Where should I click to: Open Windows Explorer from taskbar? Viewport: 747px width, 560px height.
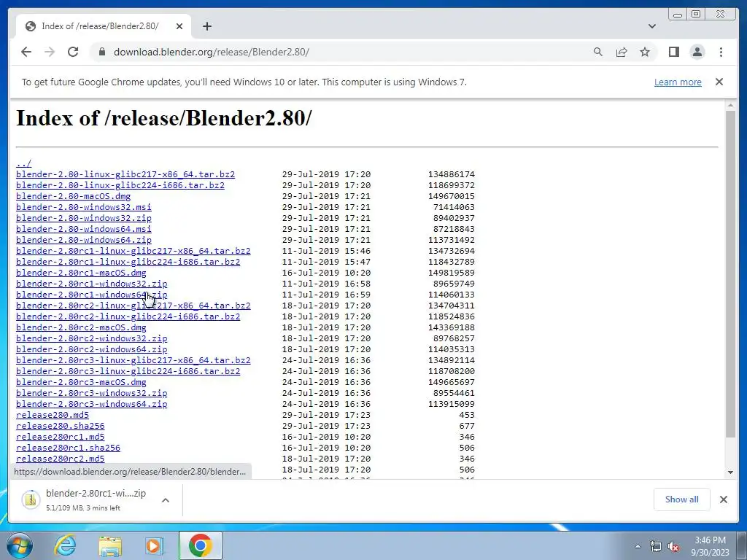pos(110,546)
